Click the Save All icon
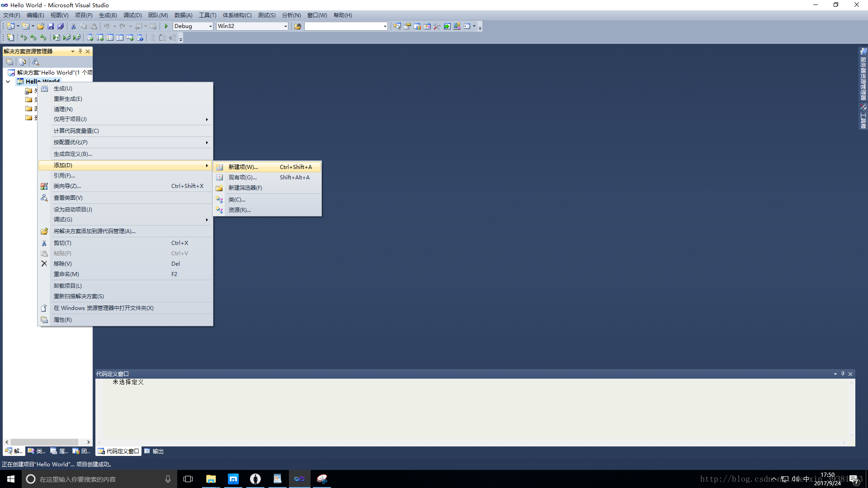 pos(61,26)
